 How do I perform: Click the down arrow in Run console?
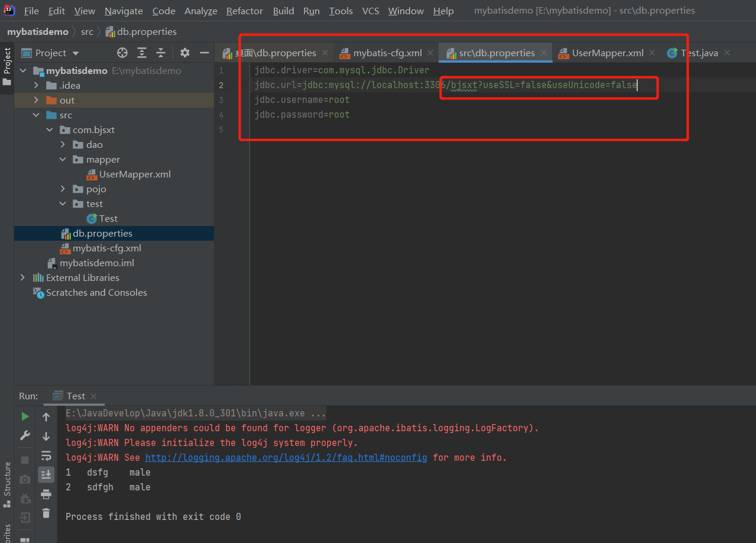pos(46,437)
